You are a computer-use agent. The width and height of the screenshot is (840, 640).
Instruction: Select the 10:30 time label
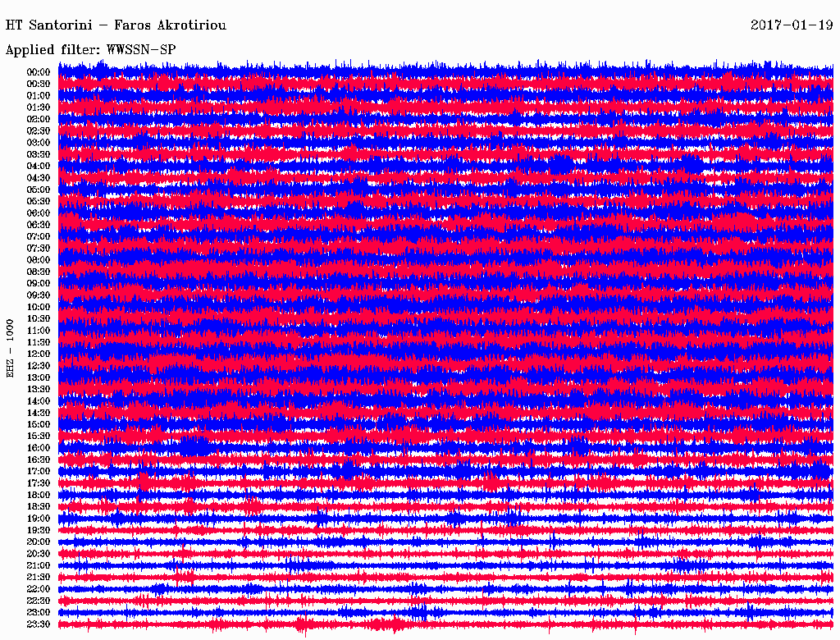39,319
